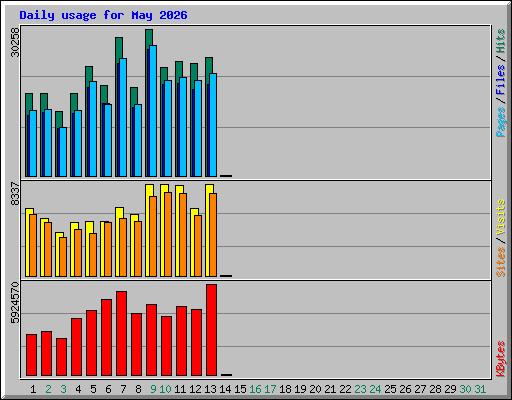Viewport: 512px width, 400px height.
Task: Click day 25 on the x-axis
Action: click(x=390, y=389)
